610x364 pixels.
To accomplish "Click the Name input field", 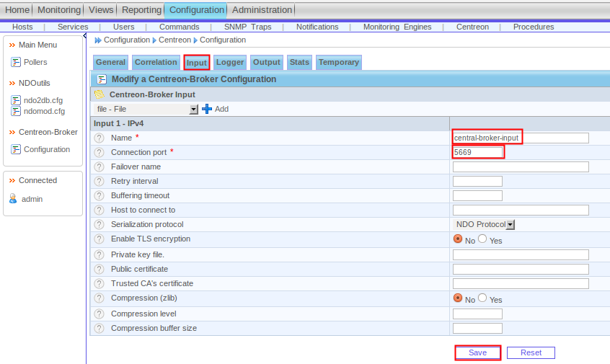I will click(521, 138).
